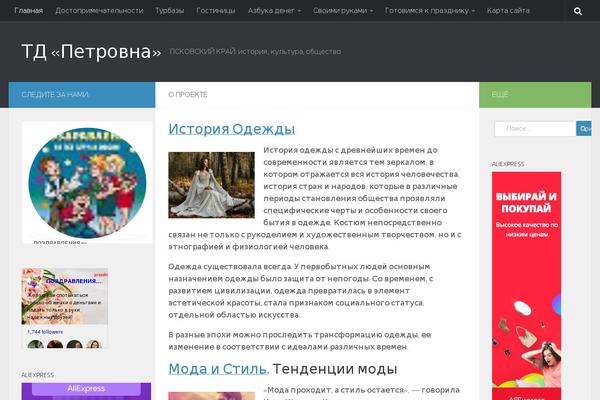Open the red Выбирай и покупай banner
This screenshot has width=600, height=400.
click(x=527, y=285)
